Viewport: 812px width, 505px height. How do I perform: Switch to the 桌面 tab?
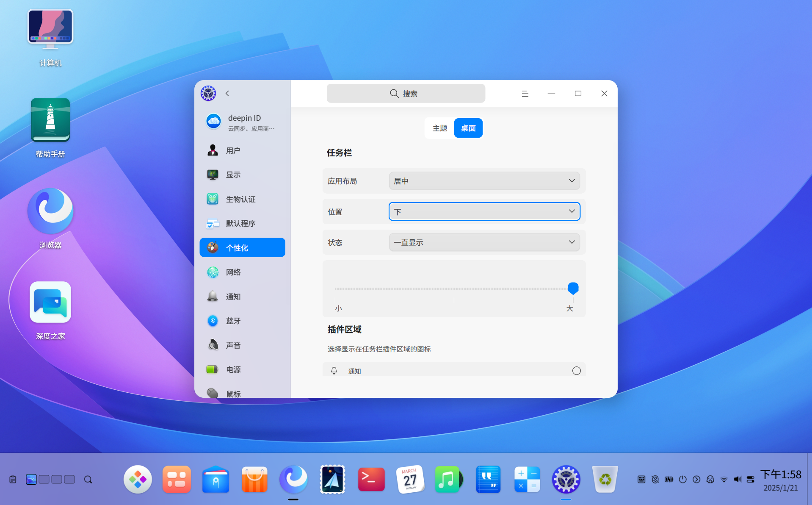pos(468,128)
